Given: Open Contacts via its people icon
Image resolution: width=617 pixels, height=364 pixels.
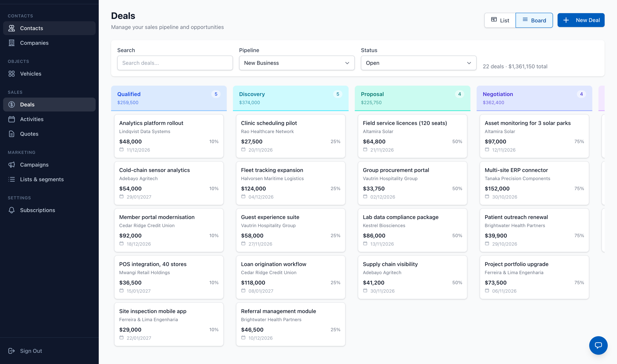Looking at the screenshot, I should (x=12, y=28).
